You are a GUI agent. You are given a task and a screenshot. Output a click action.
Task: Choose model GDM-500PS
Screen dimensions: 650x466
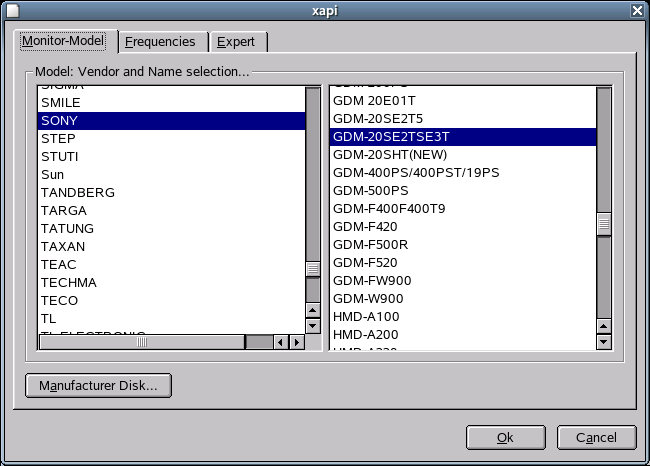click(463, 191)
